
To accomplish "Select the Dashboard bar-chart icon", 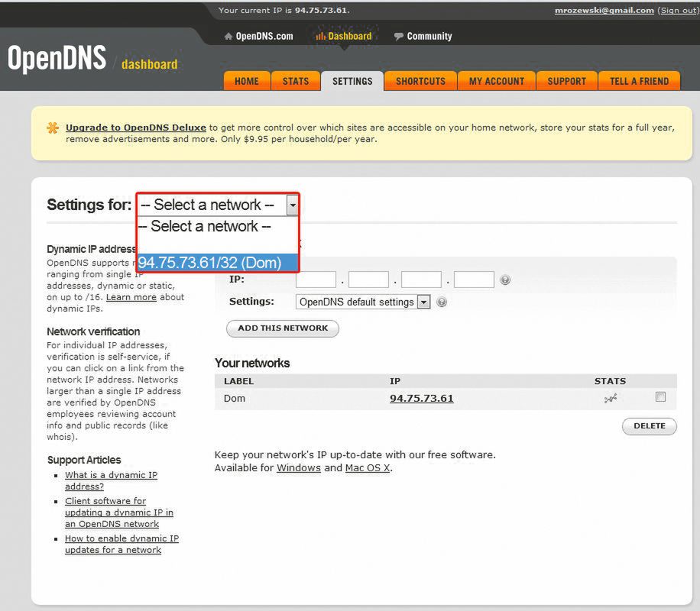I will point(320,36).
